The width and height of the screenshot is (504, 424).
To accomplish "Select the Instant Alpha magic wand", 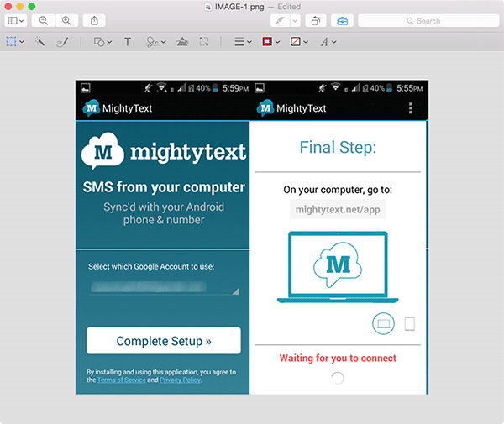I will [x=39, y=41].
